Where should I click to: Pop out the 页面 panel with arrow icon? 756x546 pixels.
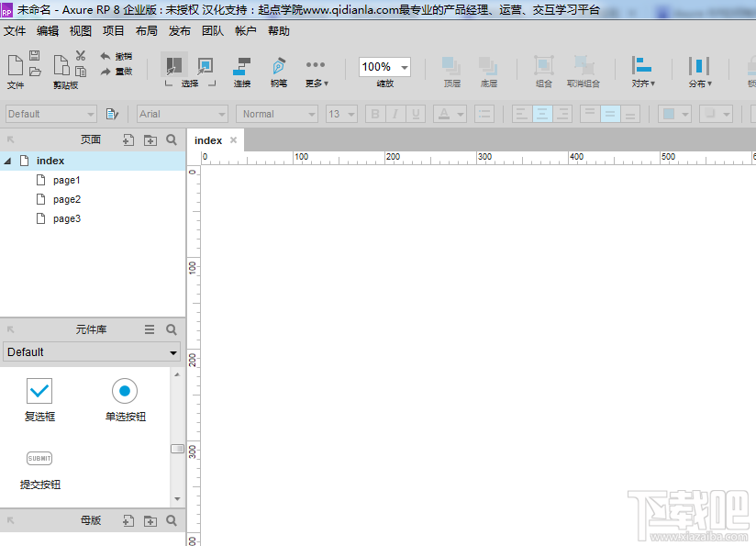click(x=11, y=139)
